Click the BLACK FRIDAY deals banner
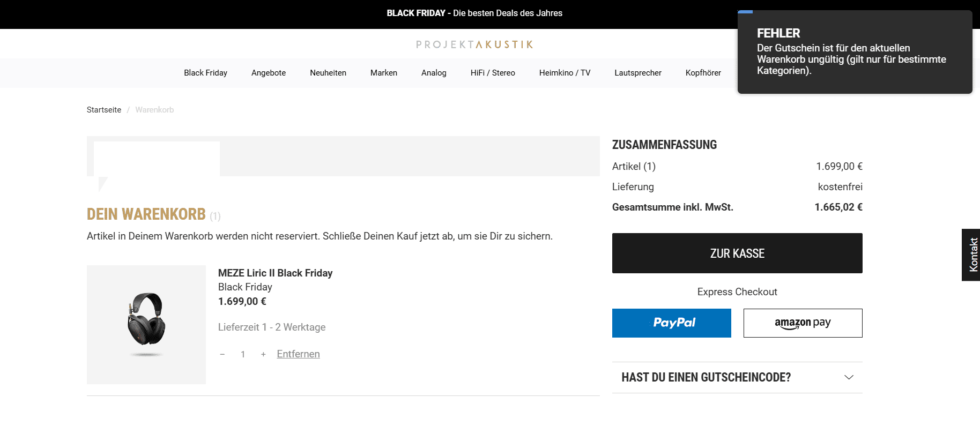 tap(474, 13)
